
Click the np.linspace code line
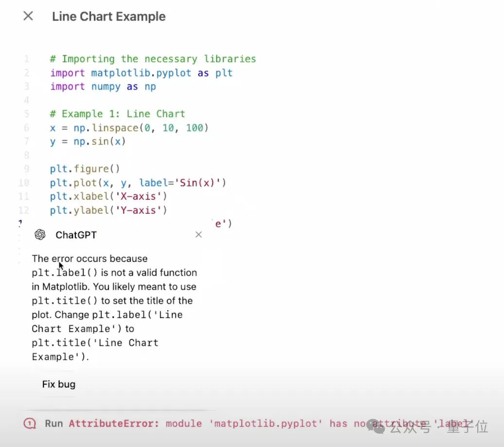coord(129,128)
